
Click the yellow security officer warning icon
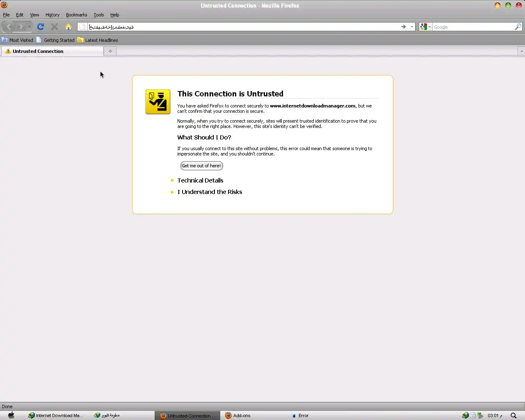pyautogui.click(x=158, y=102)
